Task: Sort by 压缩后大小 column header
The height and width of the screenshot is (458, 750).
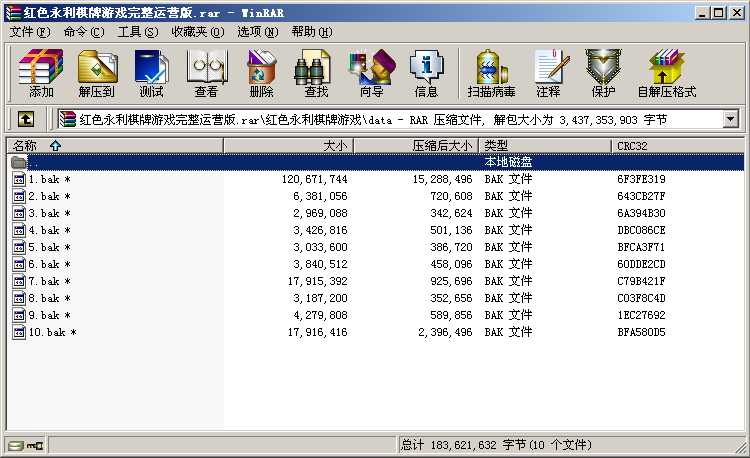Action: point(416,145)
